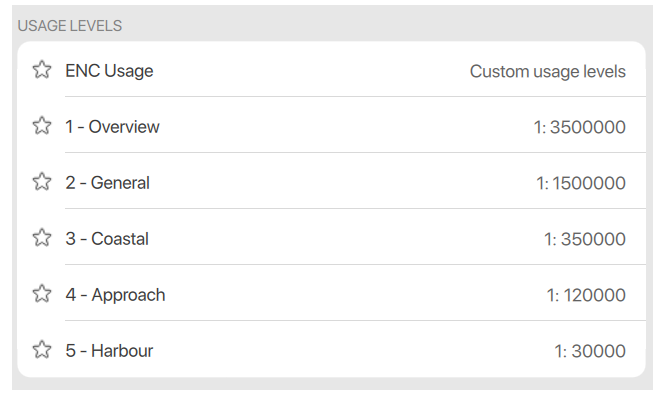
Task: Click the star icon for 5 - Harbour
Action: (x=42, y=349)
